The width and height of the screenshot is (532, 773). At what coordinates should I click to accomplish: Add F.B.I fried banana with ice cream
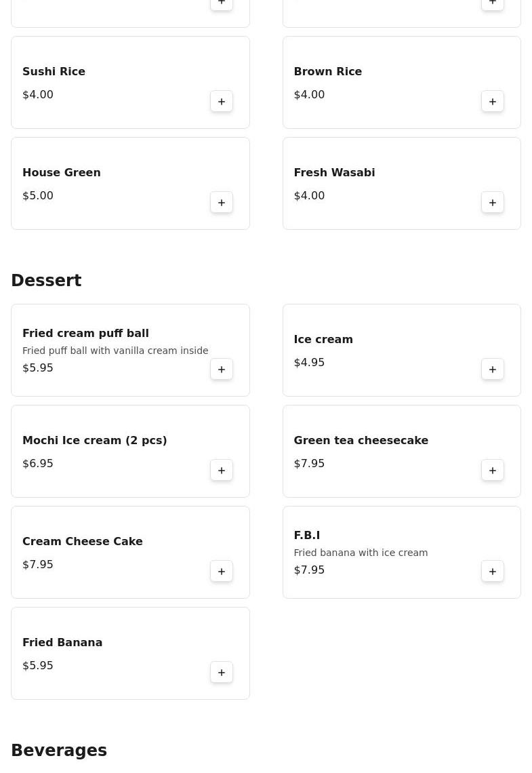pyautogui.click(x=493, y=572)
